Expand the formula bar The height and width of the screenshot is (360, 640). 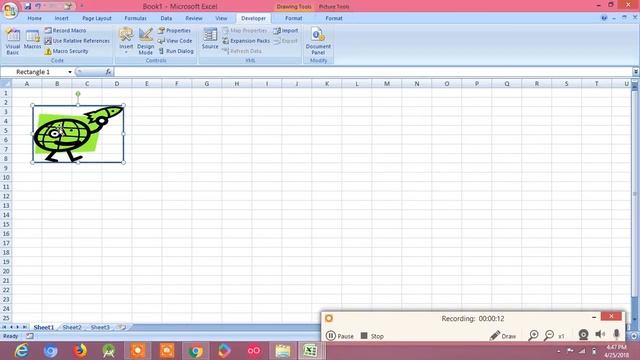click(636, 72)
